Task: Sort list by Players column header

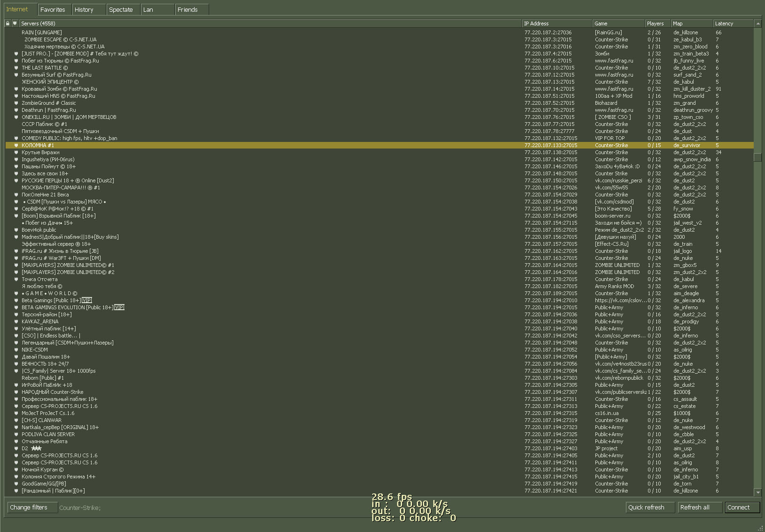Action: point(658,23)
